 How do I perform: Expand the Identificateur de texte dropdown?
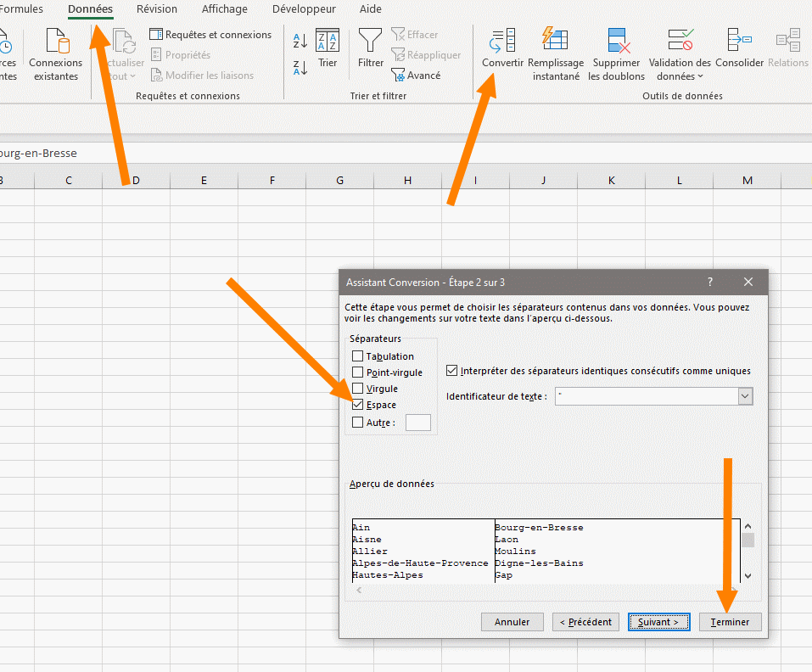(x=745, y=396)
